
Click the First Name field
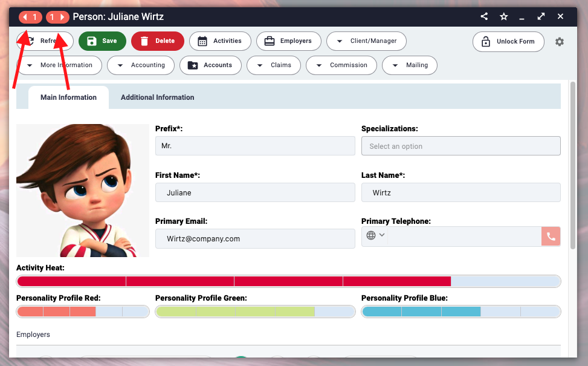point(255,192)
